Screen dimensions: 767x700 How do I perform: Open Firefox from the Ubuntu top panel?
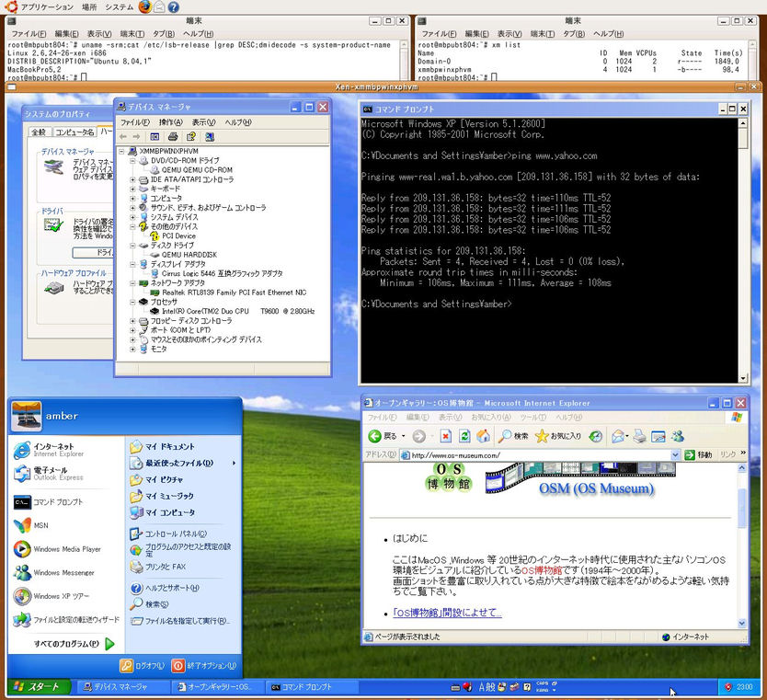(x=144, y=6)
